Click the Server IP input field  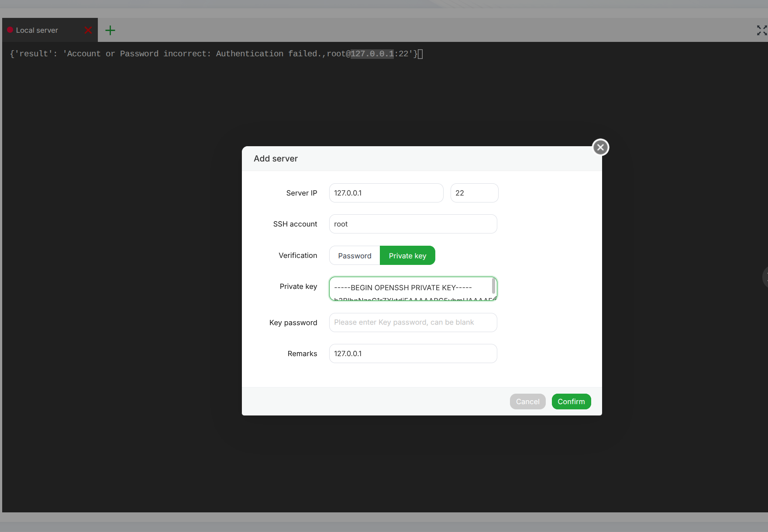pyautogui.click(x=386, y=193)
